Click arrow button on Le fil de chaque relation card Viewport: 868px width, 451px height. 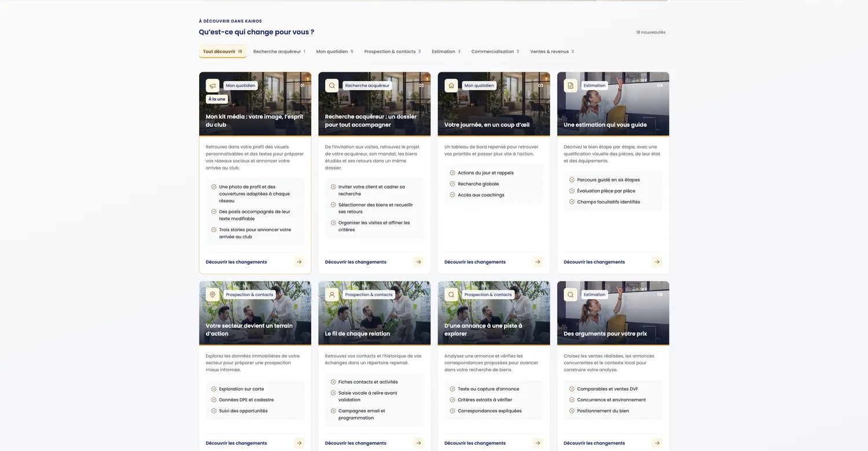418,443
